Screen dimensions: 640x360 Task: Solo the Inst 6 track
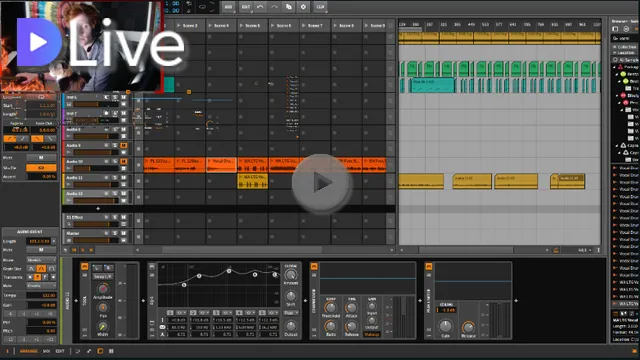115,97
